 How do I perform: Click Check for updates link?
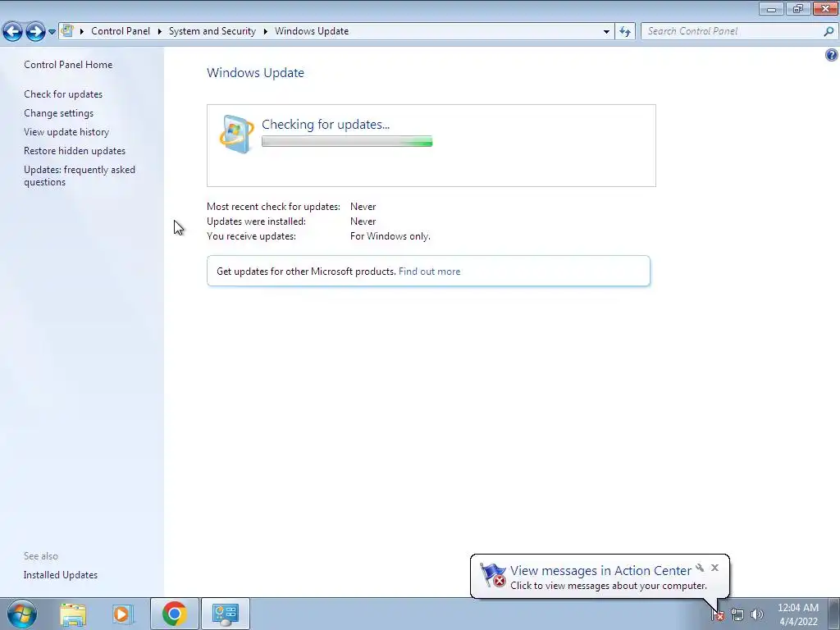63,94
